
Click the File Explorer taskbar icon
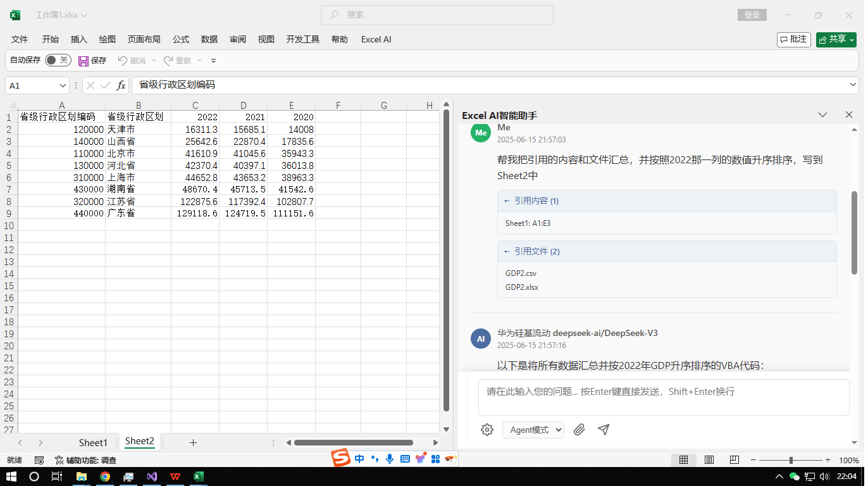pos(81,477)
